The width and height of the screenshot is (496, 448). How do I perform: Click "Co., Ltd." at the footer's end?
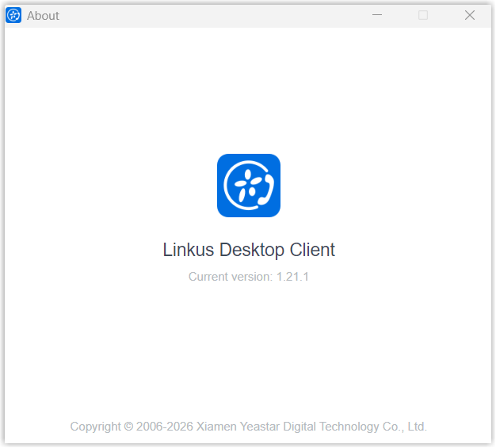405,427
